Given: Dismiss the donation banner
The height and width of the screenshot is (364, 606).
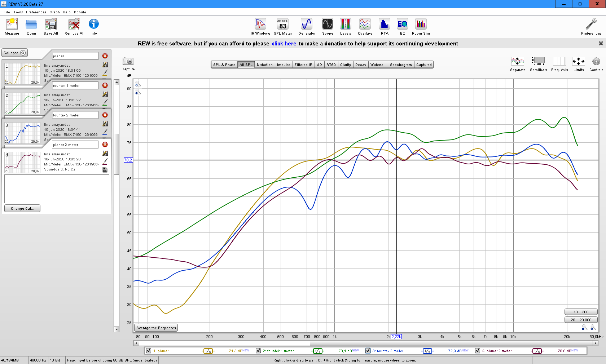Looking at the screenshot, I should tap(601, 43).
